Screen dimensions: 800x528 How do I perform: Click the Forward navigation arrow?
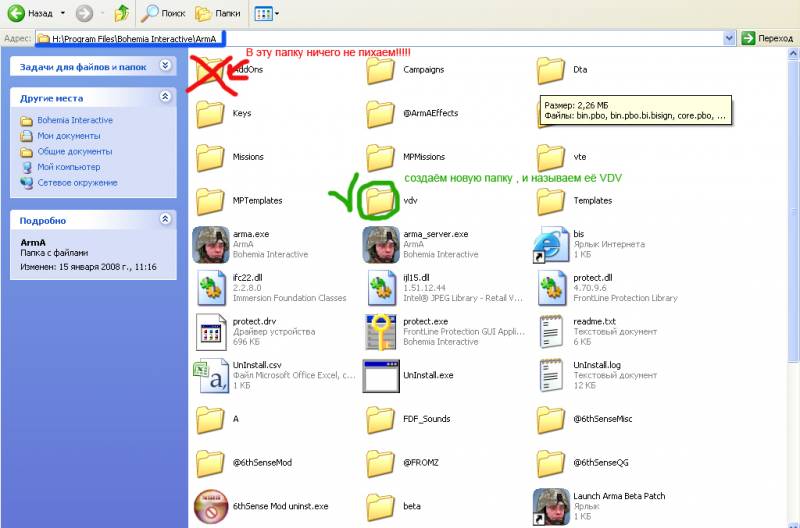(84, 13)
